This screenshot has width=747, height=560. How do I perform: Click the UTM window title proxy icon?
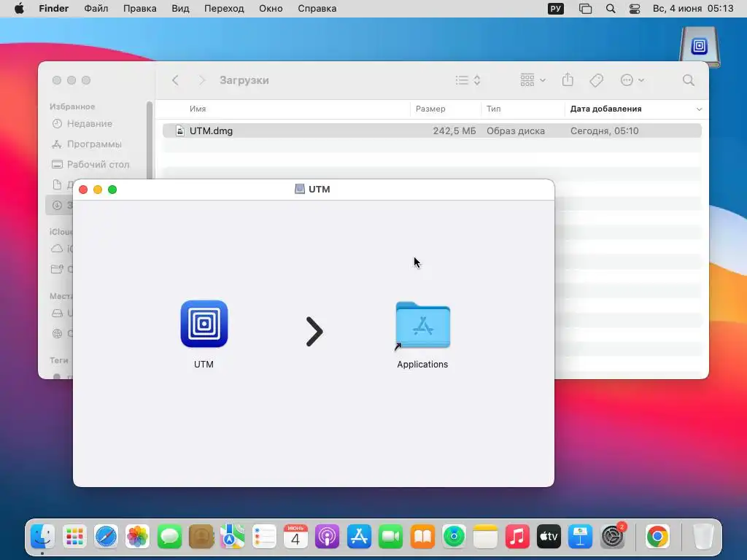point(300,189)
